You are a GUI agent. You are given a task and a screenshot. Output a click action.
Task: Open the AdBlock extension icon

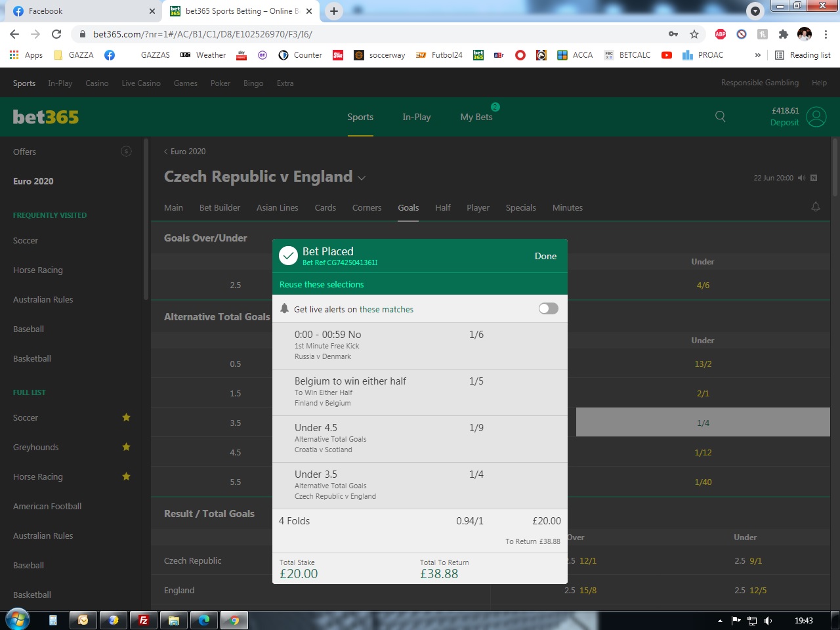coord(721,34)
